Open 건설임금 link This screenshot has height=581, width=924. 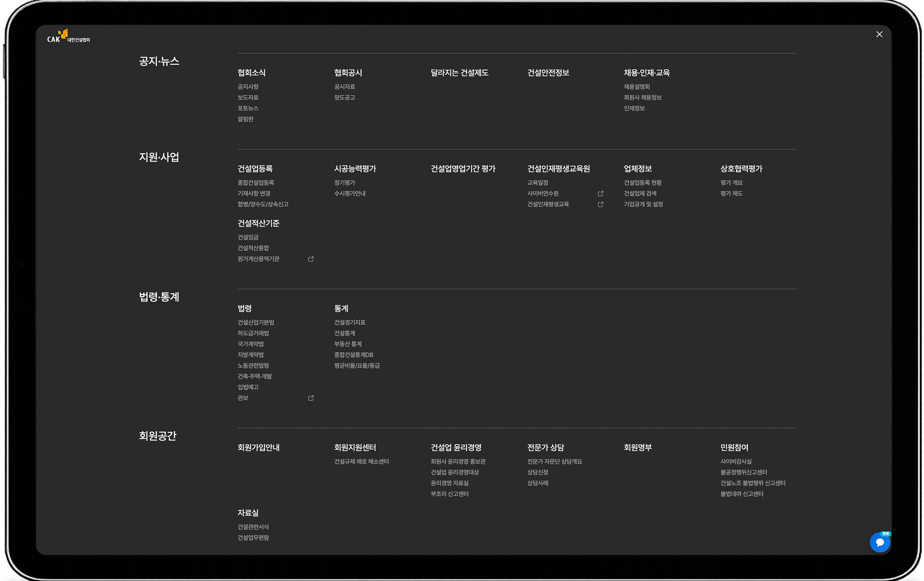(x=248, y=238)
